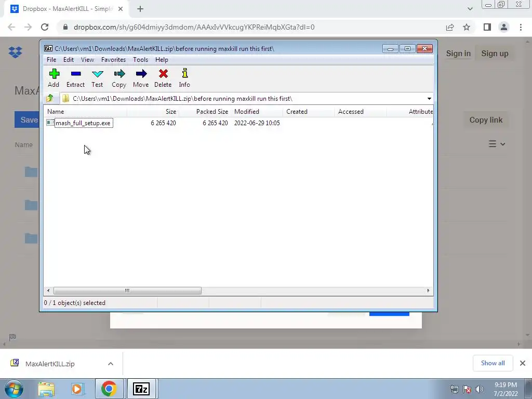
Task: Open a new Chrome tab
Action: [x=140, y=9]
